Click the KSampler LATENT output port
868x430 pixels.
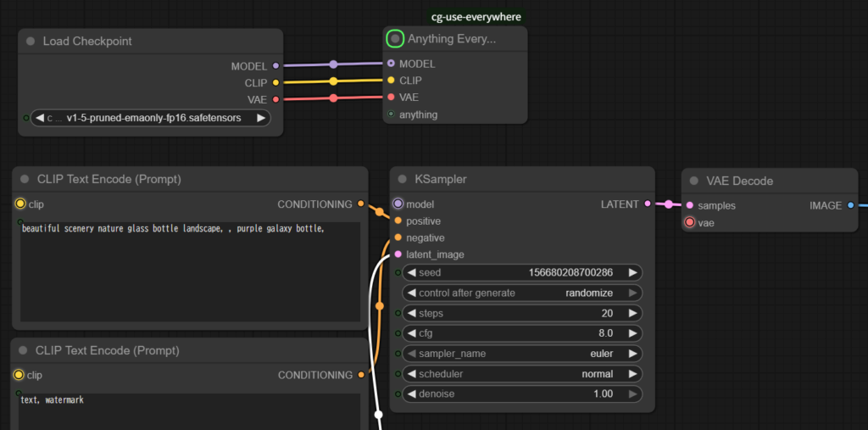pyautogui.click(x=648, y=204)
